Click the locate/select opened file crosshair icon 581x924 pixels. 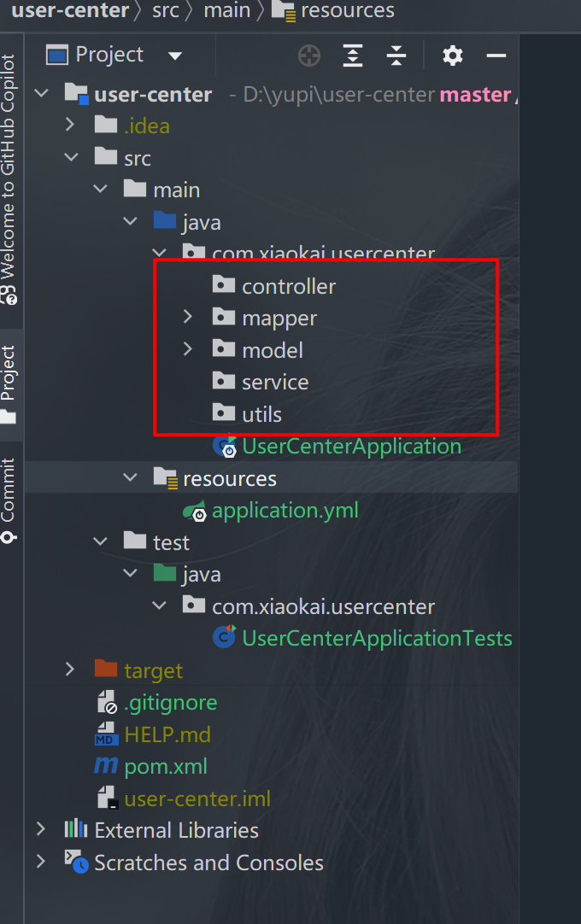(x=308, y=56)
